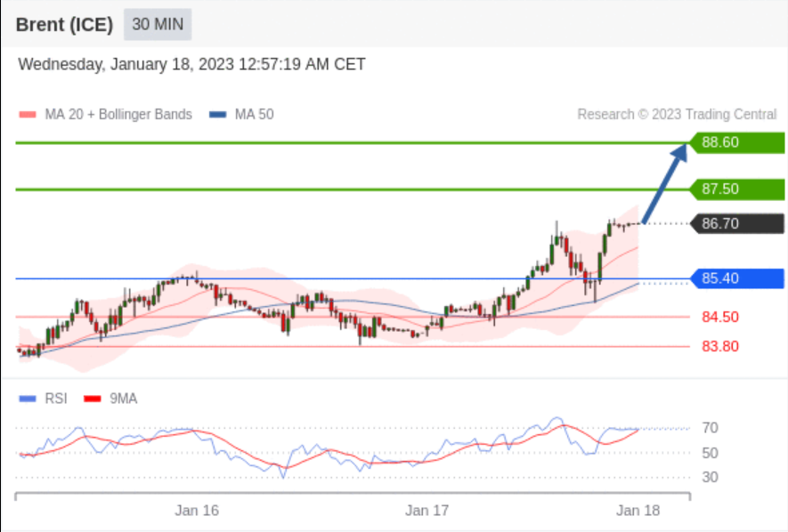
Task: Click the red 83.80 support label
Action: point(720,346)
